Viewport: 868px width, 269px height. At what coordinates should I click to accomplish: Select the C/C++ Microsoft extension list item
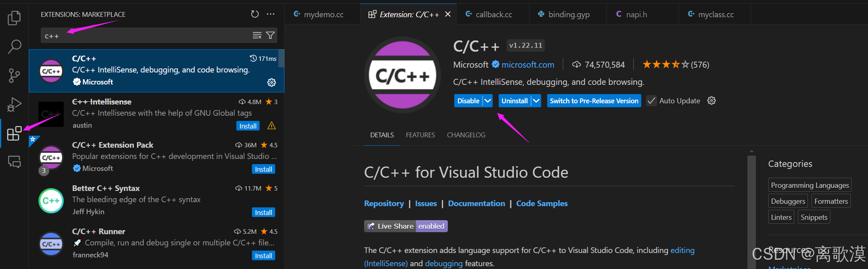tap(157, 71)
